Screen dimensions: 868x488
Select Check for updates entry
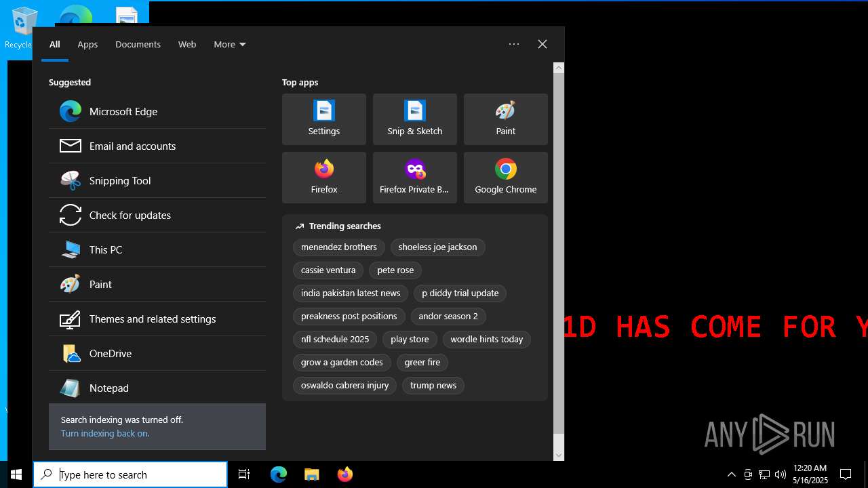coord(157,215)
